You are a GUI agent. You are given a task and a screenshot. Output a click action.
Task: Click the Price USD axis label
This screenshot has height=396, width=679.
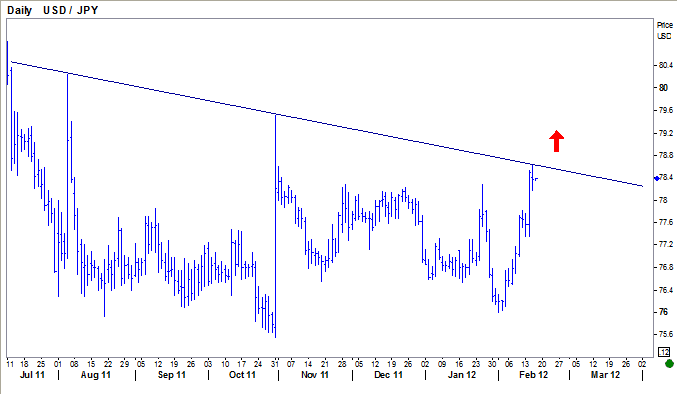click(664, 30)
